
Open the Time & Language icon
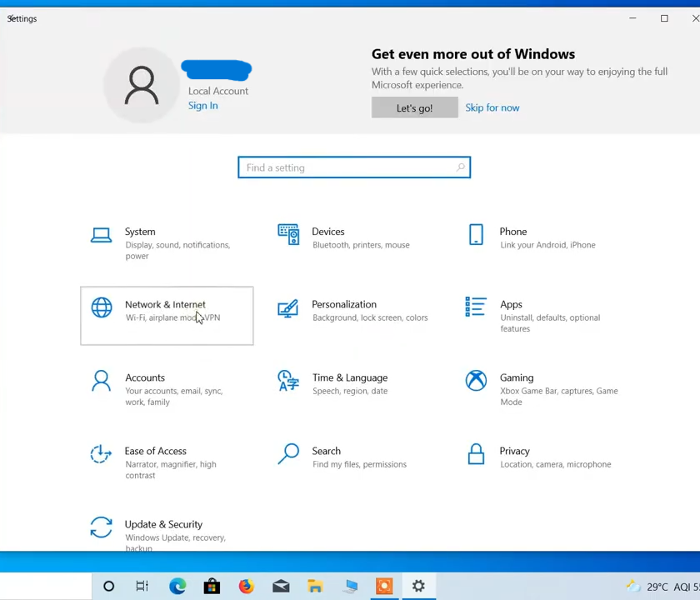tap(288, 381)
